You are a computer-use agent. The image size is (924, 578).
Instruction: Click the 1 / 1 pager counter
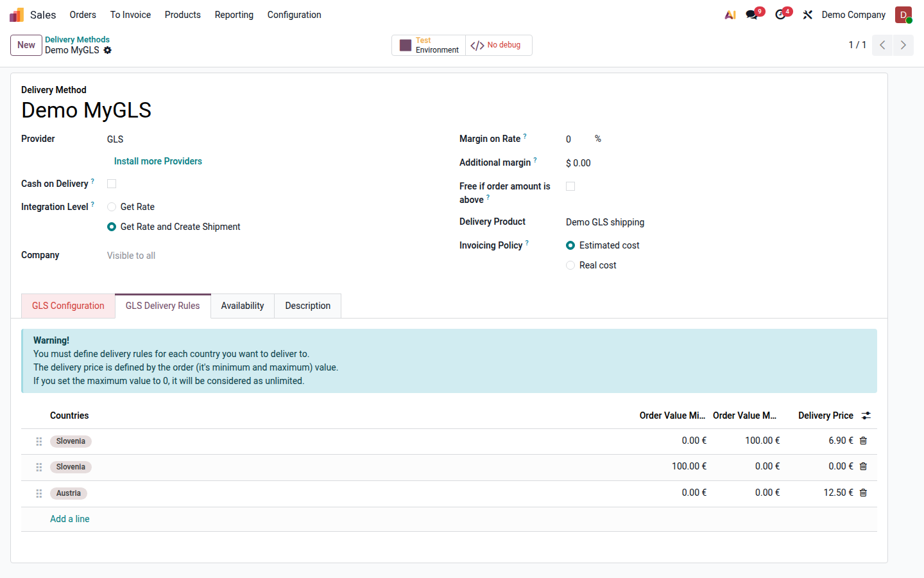(x=857, y=45)
